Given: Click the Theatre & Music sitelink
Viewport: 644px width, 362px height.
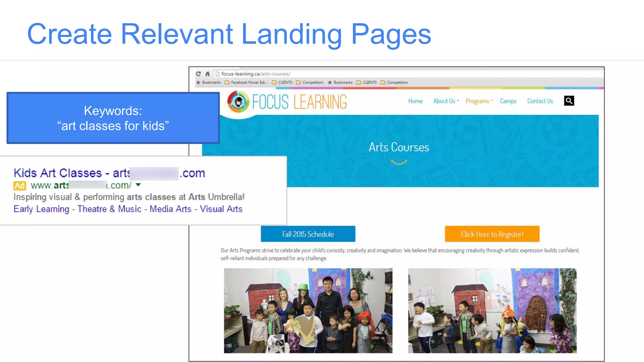Looking at the screenshot, I should click(x=109, y=209).
